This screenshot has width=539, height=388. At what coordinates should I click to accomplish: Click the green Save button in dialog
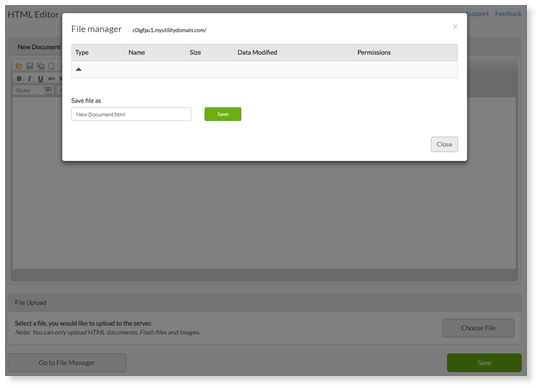pos(223,114)
